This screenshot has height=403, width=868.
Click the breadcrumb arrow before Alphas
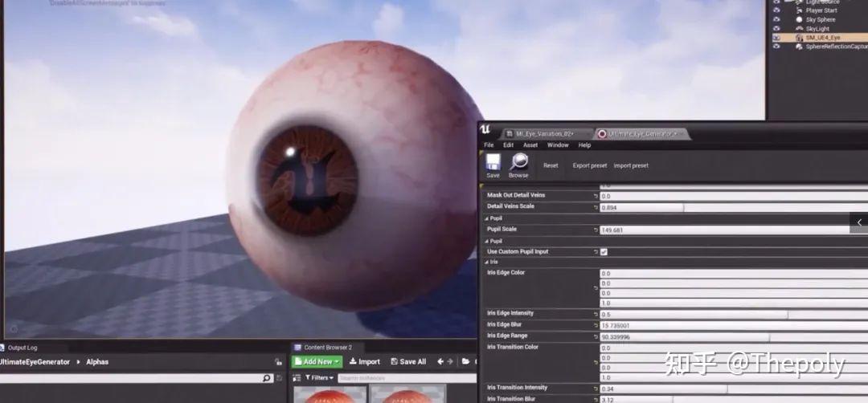click(78, 362)
